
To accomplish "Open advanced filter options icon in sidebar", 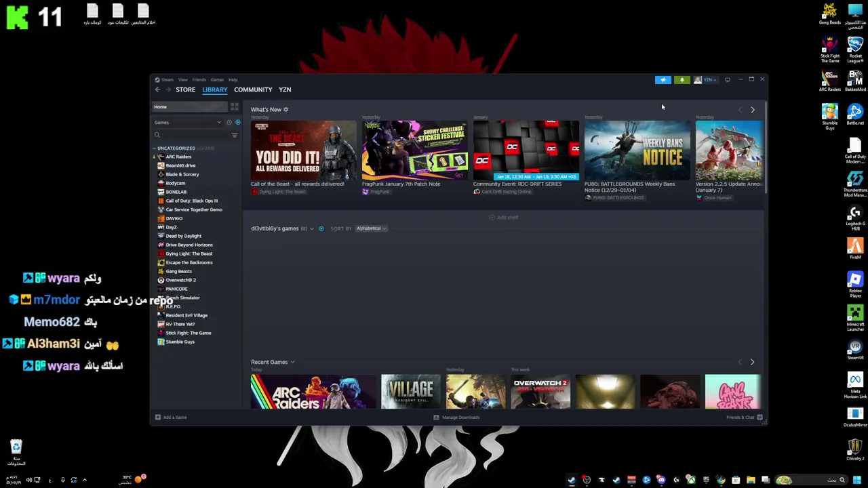I will [x=235, y=135].
